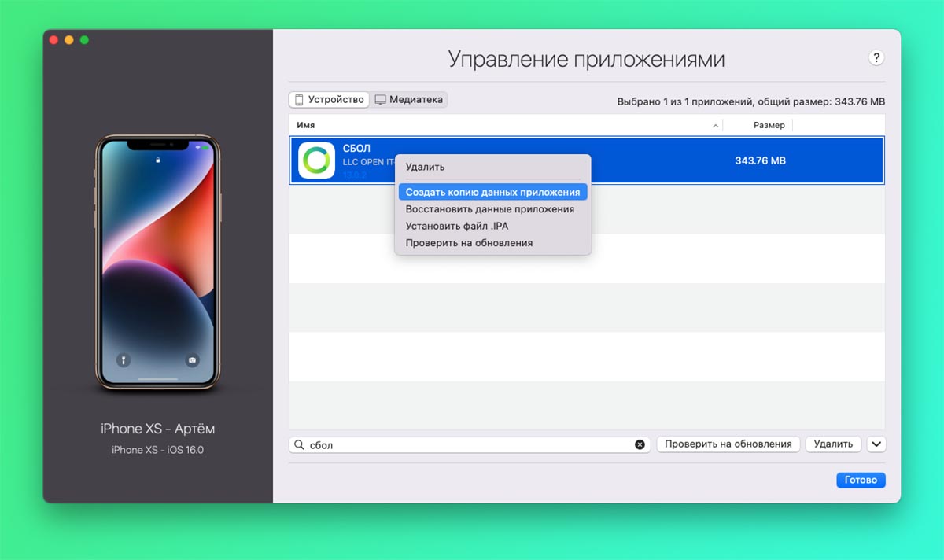Open the help question mark button
Image resolution: width=944 pixels, height=560 pixels.
click(x=876, y=57)
